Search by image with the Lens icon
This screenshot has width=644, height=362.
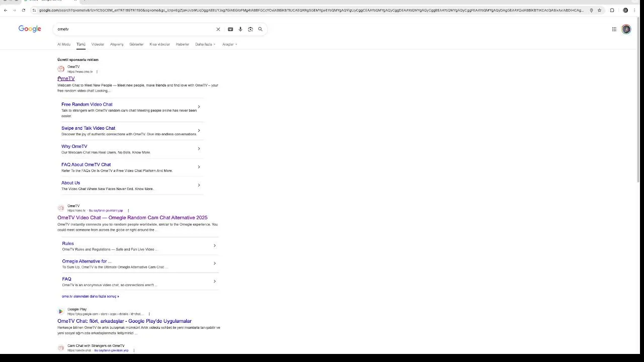point(250,29)
